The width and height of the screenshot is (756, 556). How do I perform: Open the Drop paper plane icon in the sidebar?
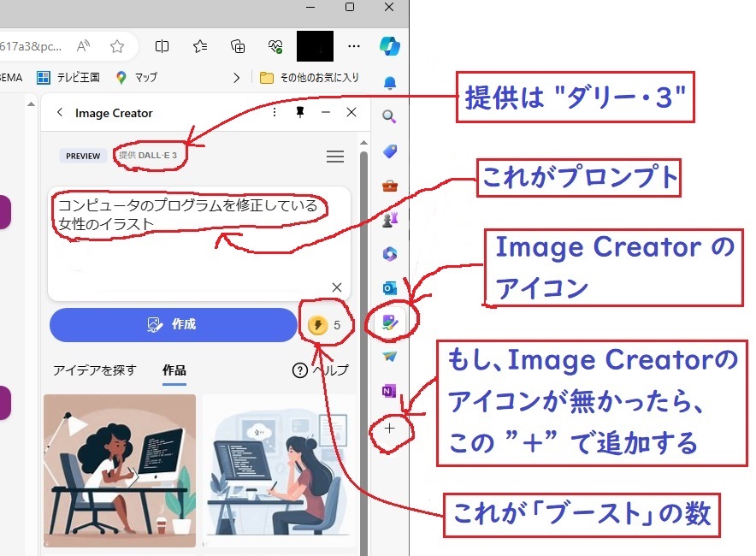pos(390,356)
